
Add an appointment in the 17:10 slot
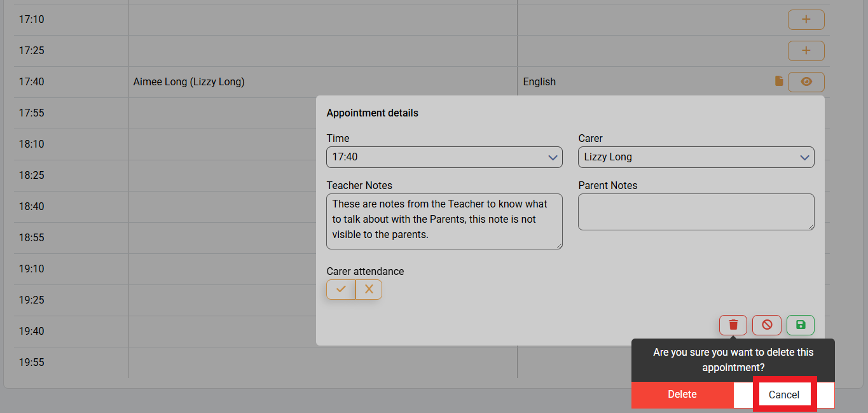coord(806,20)
